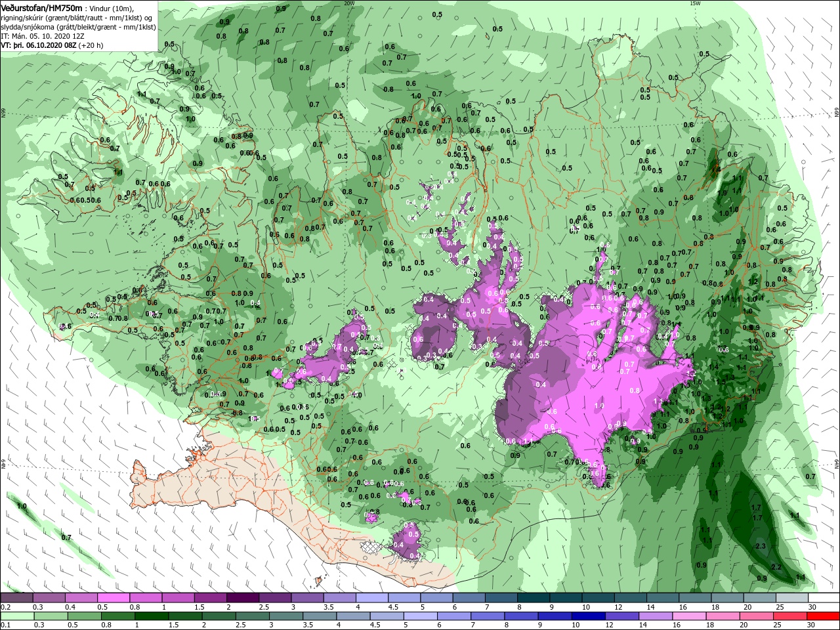840x630 pixels.
Task: Pick the lavender 4 snow legend swatch
Action: point(371,598)
